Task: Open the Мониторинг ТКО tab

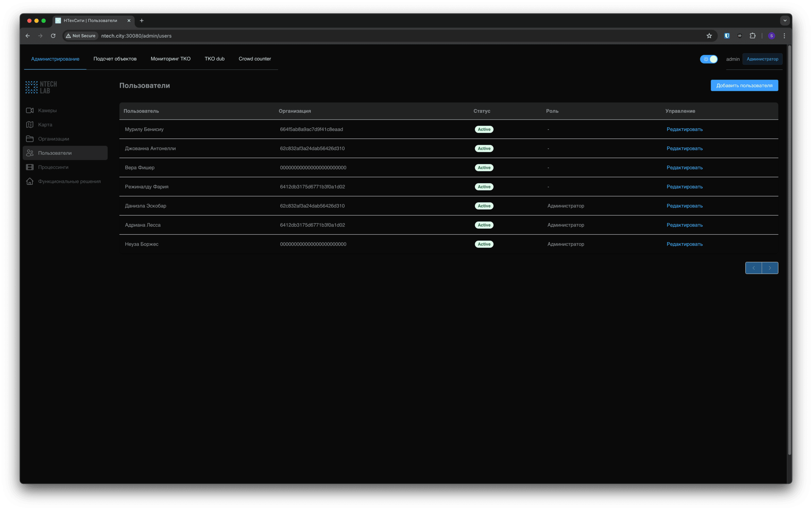Action: tap(170, 59)
